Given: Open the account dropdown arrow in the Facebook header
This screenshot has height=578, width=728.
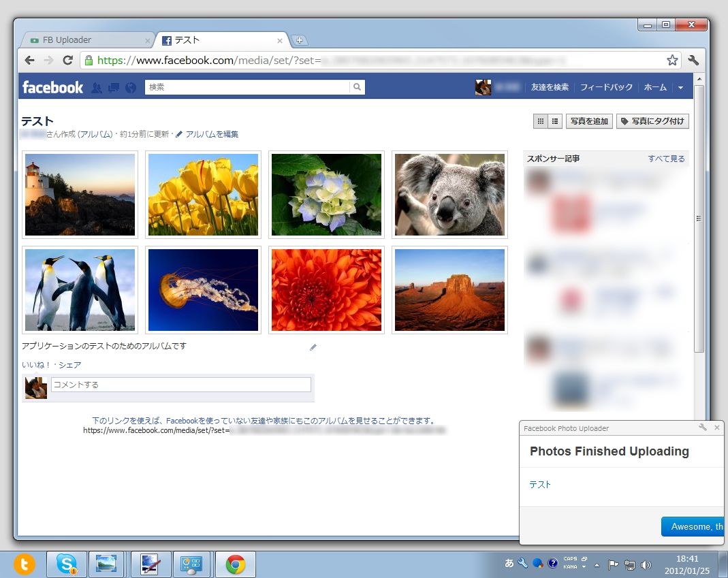Looking at the screenshot, I should (680, 87).
